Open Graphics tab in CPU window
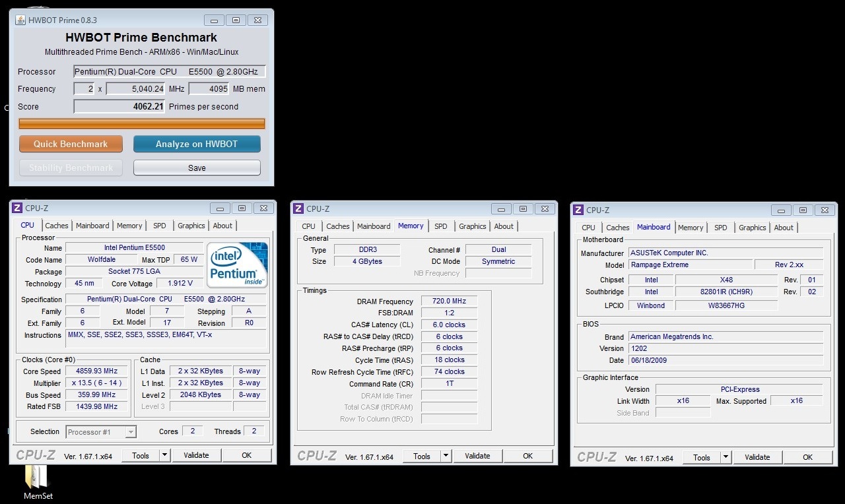845x504 pixels. pos(191,226)
